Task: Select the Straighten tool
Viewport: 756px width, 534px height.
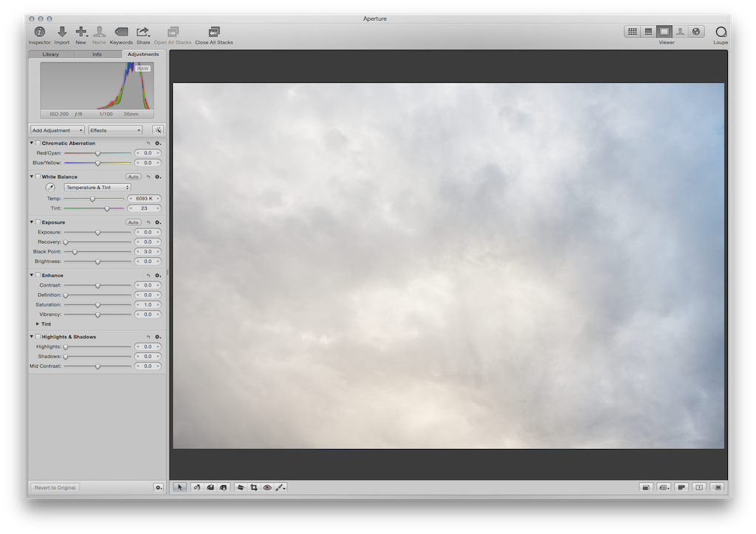Action: 241,487
